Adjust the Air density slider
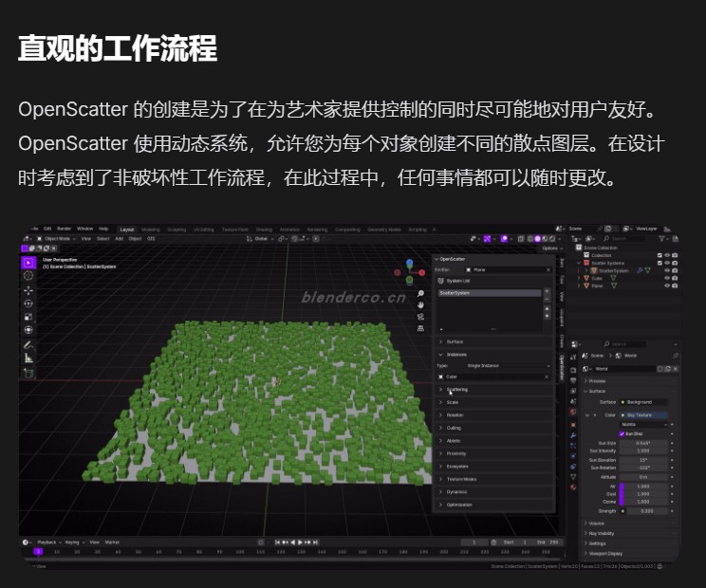706x588 pixels. click(644, 487)
